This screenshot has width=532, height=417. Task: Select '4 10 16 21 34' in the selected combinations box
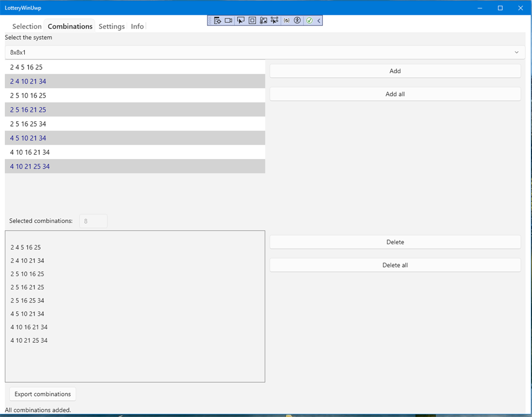click(29, 327)
